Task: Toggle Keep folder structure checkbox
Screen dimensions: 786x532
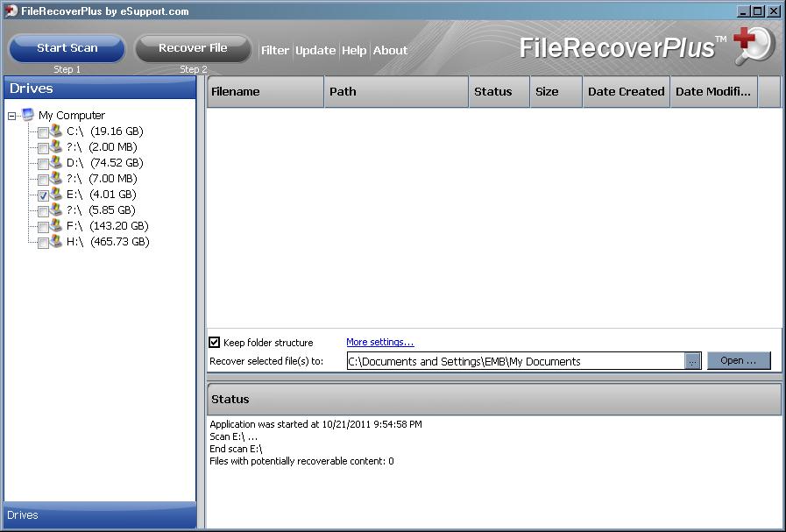Action: click(x=215, y=343)
